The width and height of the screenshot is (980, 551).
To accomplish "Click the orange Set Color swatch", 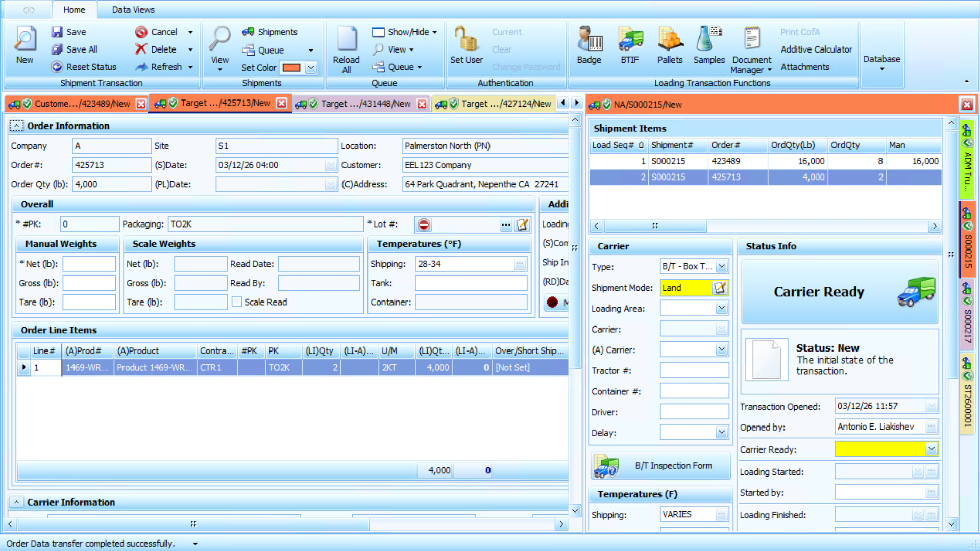I will 291,68.
